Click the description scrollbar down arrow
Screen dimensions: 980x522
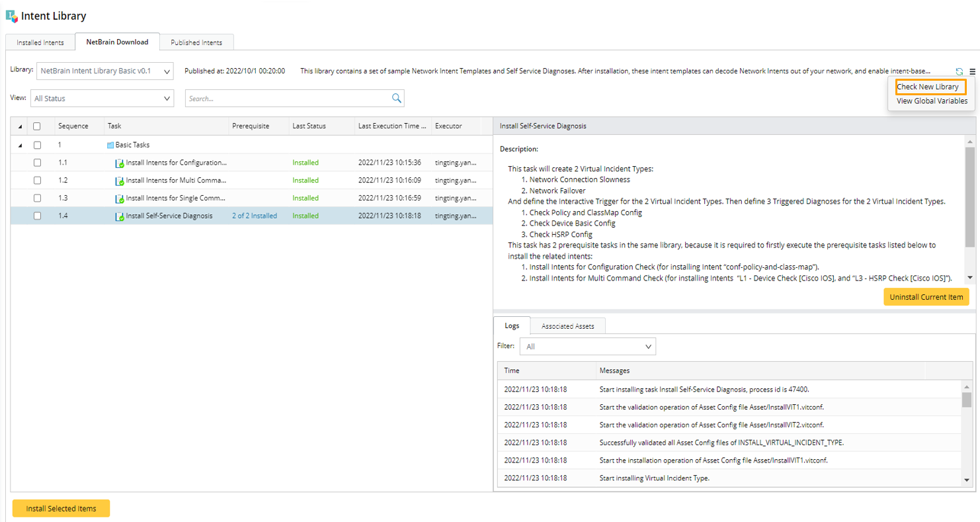coord(969,278)
